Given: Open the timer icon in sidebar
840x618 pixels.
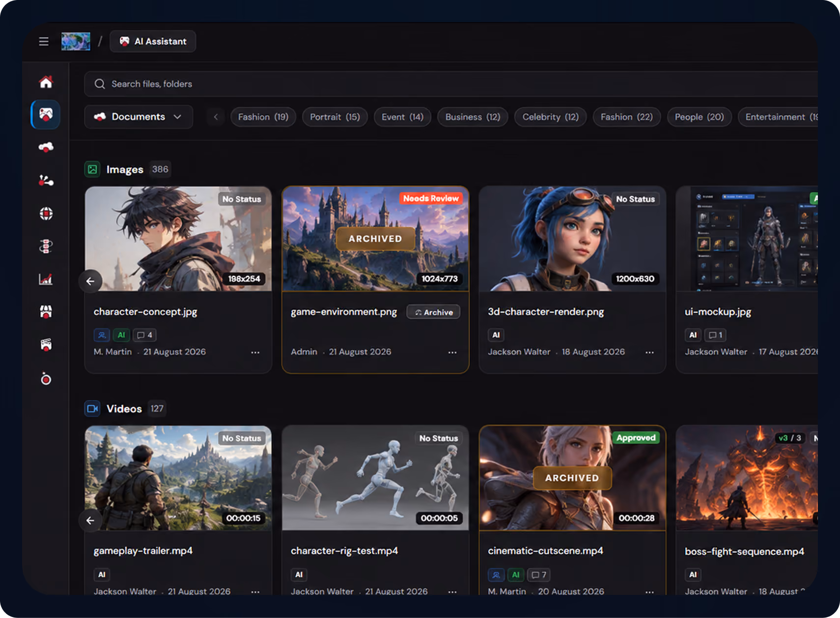Looking at the screenshot, I should [46, 378].
